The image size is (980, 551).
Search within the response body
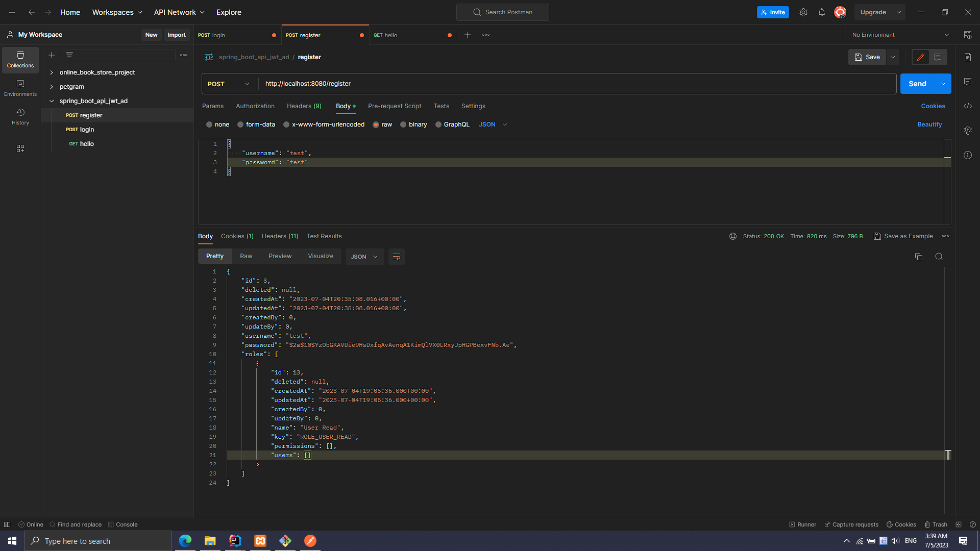pyautogui.click(x=939, y=257)
